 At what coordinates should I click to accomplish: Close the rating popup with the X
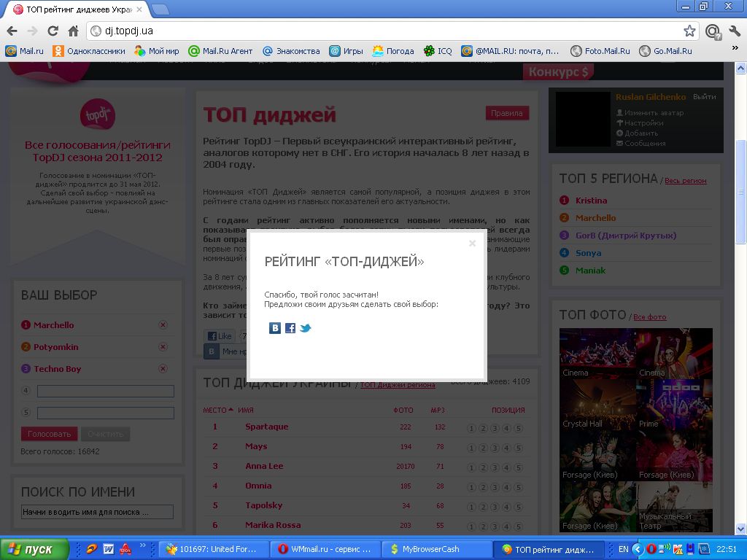tap(472, 244)
